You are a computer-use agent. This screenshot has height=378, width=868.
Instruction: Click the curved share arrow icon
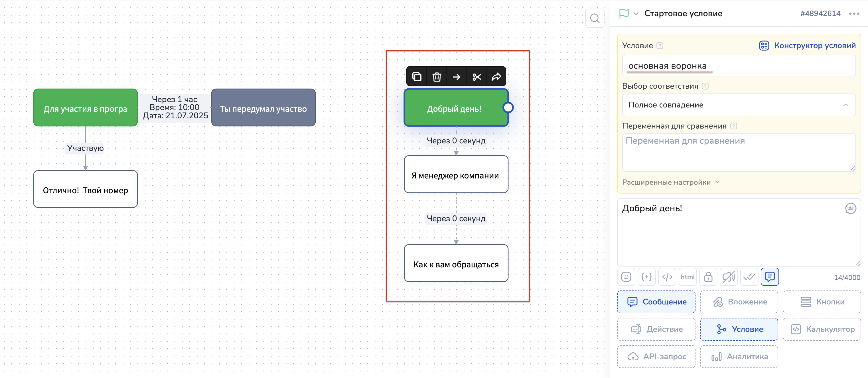(x=496, y=77)
